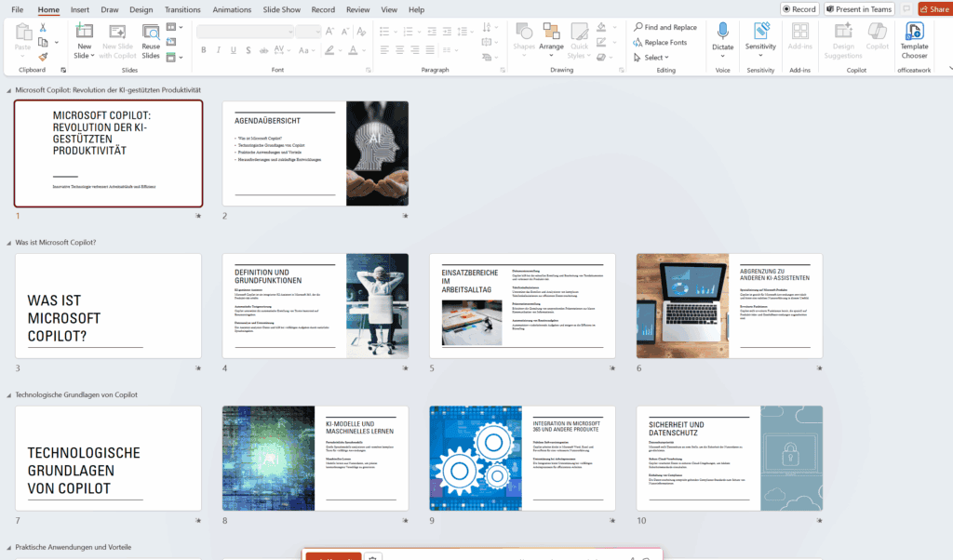
Task: Click Present in Teams
Action: click(x=859, y=9)
